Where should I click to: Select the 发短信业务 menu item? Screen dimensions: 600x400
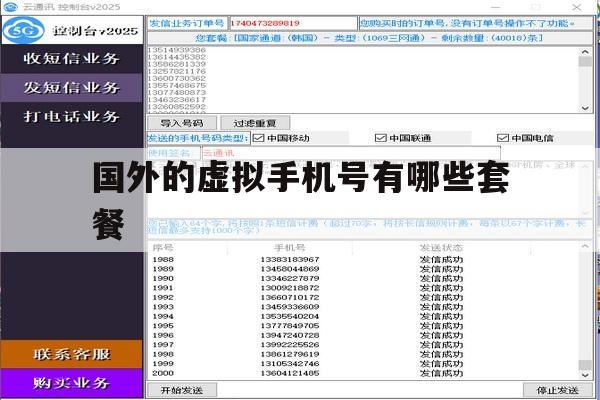pyautogui.click(x=72, y=88)
